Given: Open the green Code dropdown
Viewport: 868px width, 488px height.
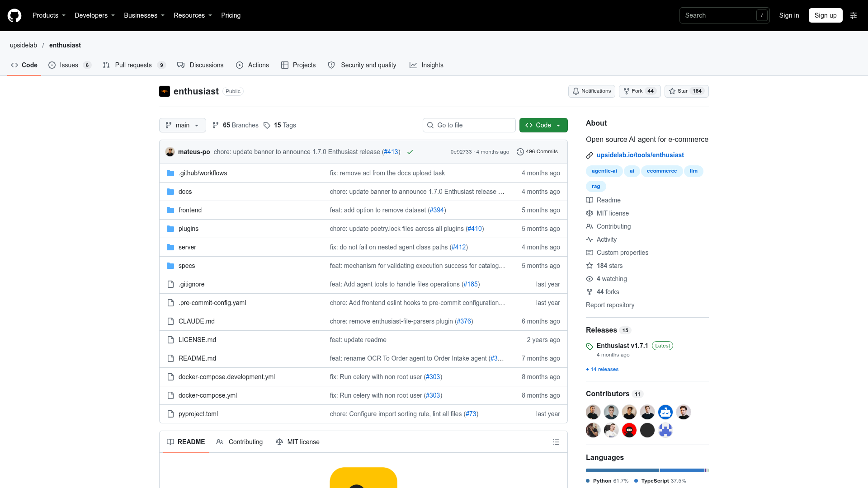Looking at the screenshot, I should [543, 125].
